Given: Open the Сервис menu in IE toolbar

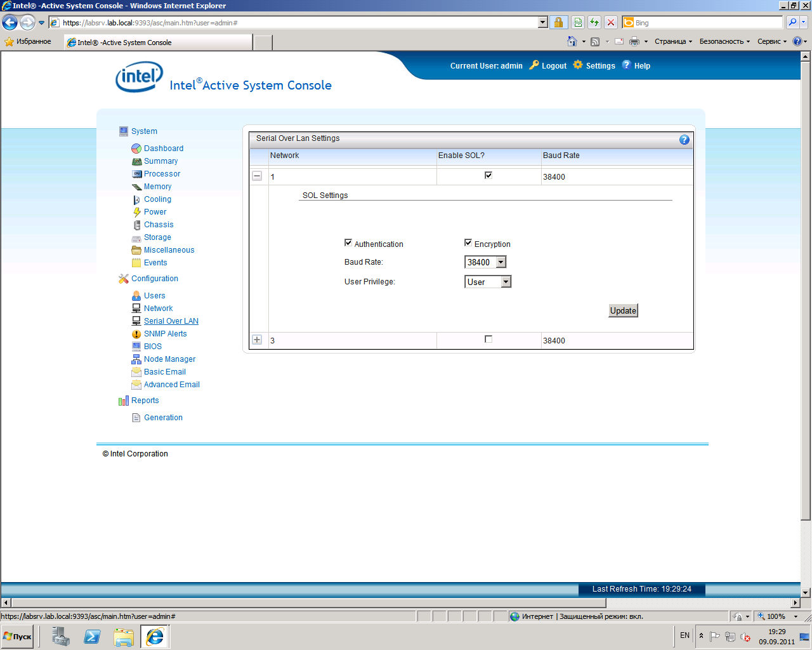Looking at the screenshot, I should pos(771,41).
